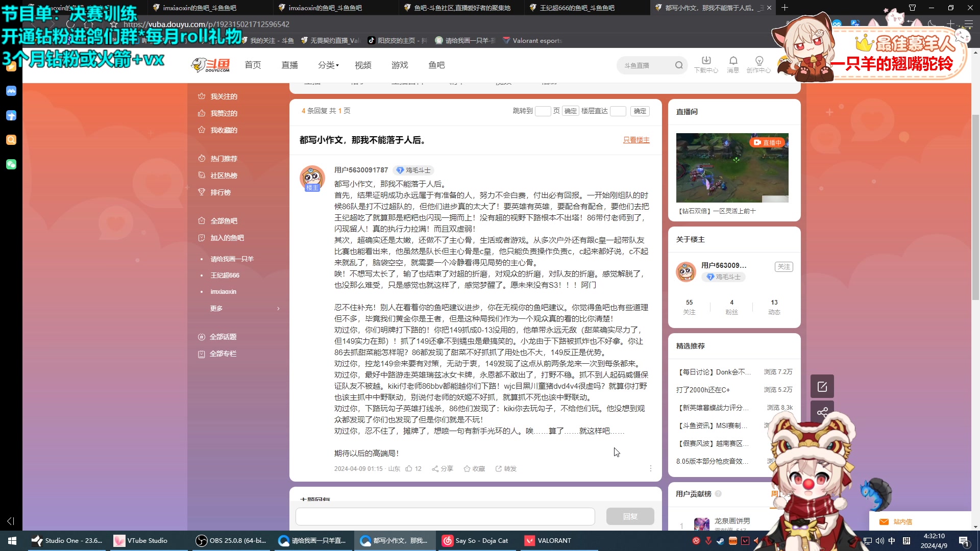Click the 回复 submit button
The image size is (980, 551).
pyautogui.click(x=630, y=516)
